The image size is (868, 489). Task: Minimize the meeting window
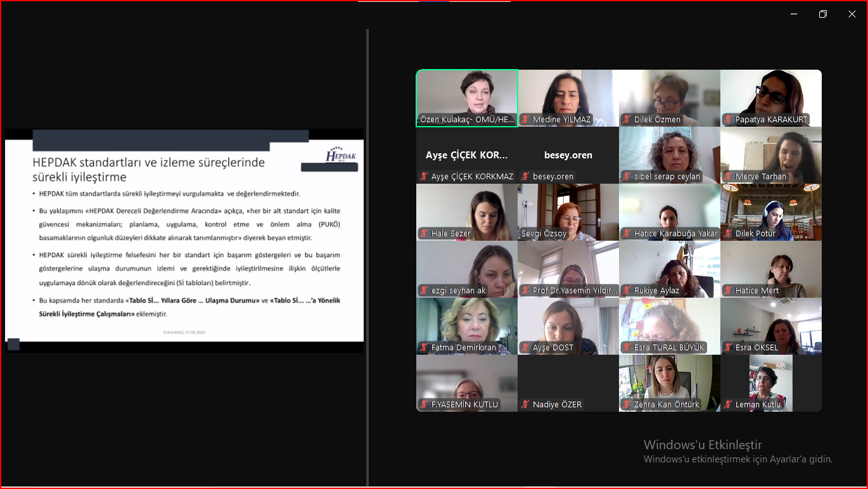pos(793,14)
